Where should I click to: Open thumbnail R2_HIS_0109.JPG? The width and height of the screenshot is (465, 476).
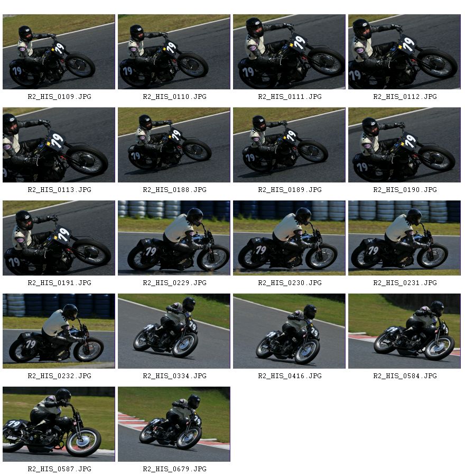pos(59,52)
